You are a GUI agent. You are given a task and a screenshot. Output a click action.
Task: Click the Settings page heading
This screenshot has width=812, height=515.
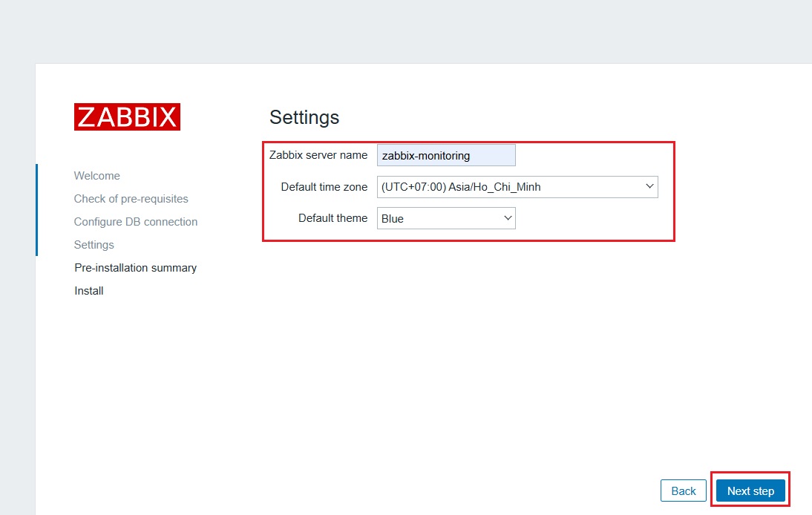click(x=304, y=117)
